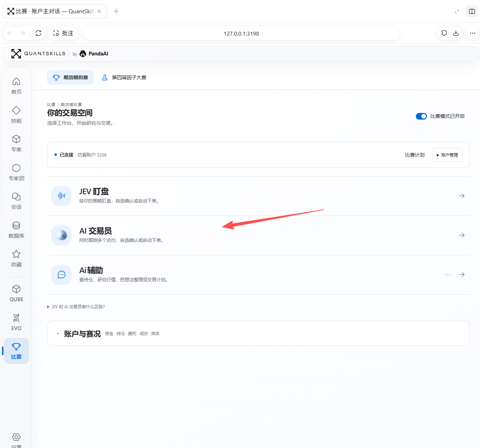Image resolution: width=480 pixels, height=448 pixels.
Task: Open the AI 交易员 title
Action: [95, 231]
